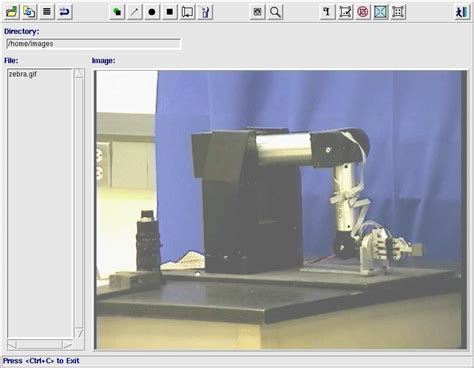474x368 pixels.
Task: Select the green overlapping shapes tool
Action: [x=117, y=12]
